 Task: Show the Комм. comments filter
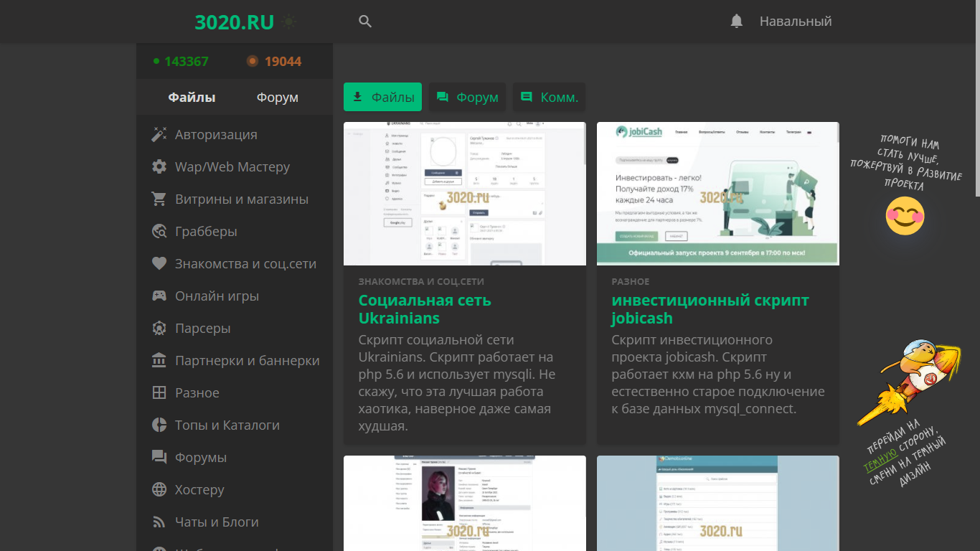(549, 98)
